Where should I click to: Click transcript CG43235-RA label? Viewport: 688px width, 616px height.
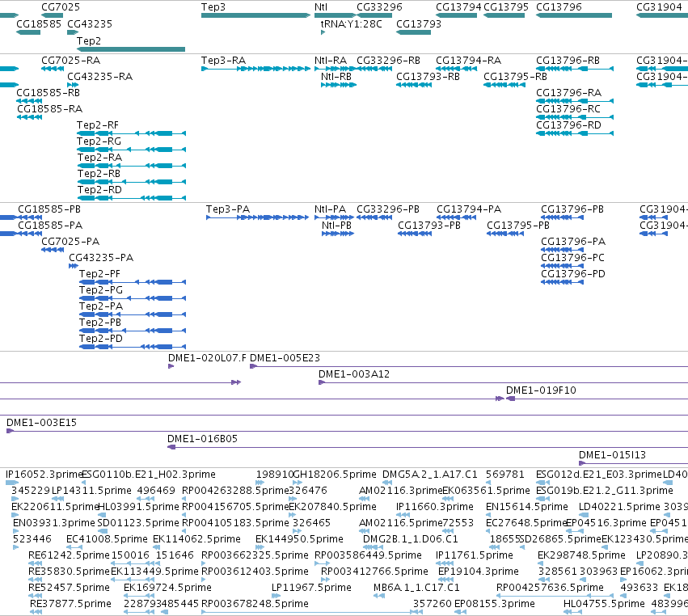pyautogui.click(x=100, y=77)
